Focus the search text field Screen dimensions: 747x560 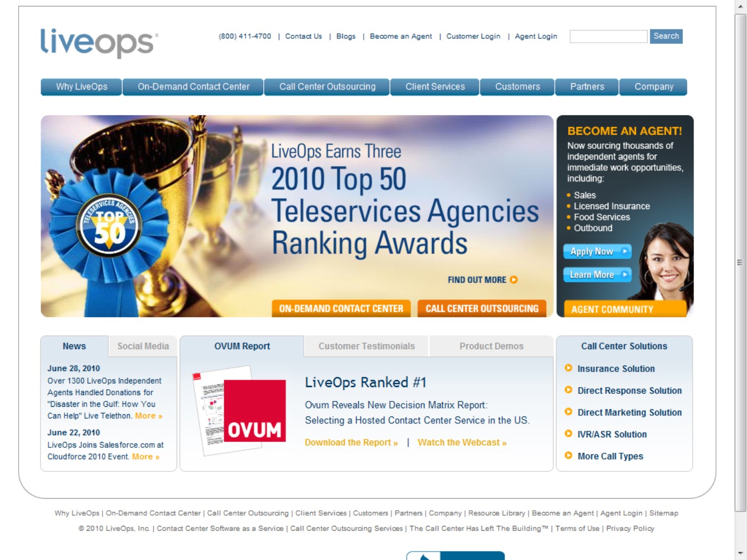[x=609, y=36]
